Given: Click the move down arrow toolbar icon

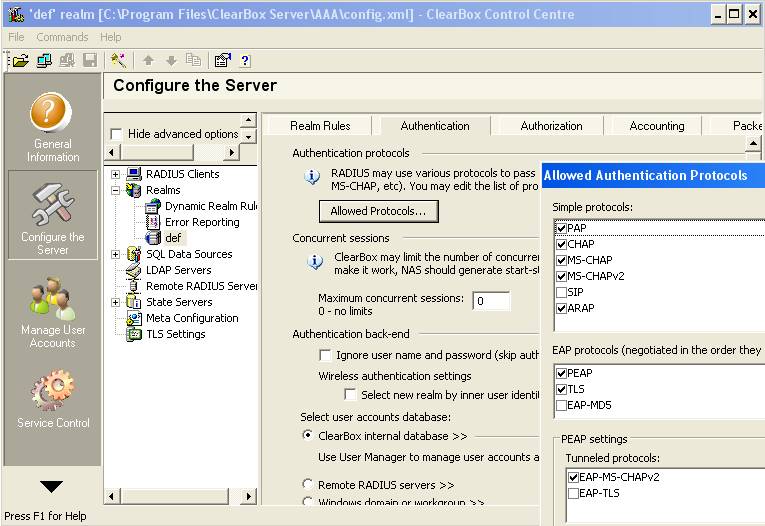Looking at the screenshot, I should point(171,61).
